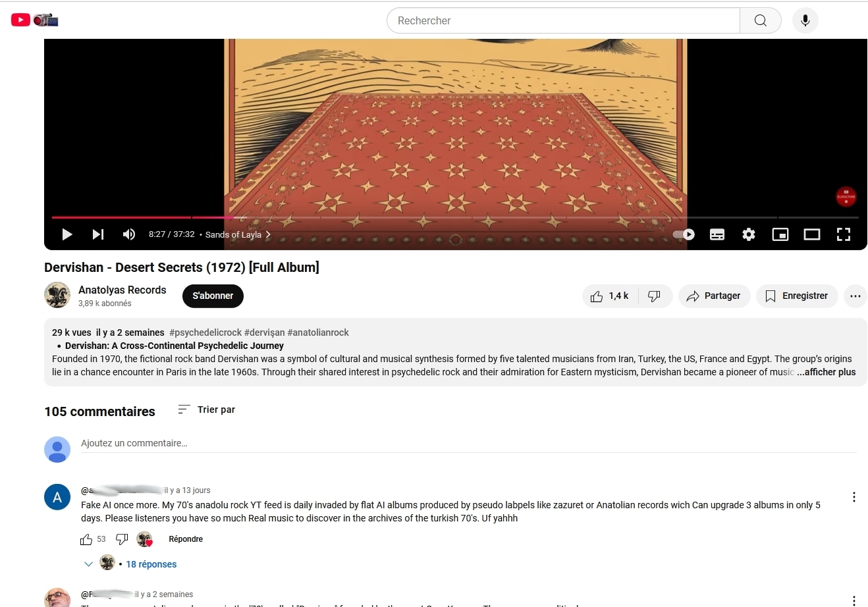Subscribe with S'abonner button

point(213,296)
